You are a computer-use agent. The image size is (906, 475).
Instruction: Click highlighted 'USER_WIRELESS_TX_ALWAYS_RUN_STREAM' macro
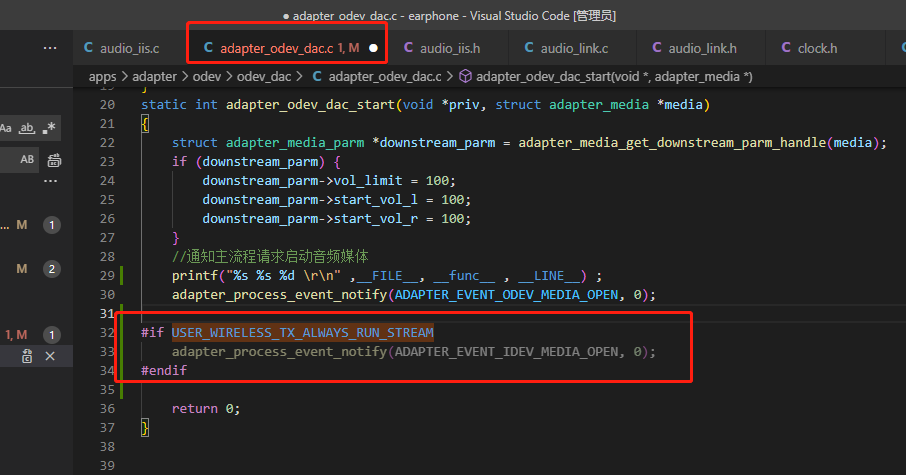coord(302,333)
